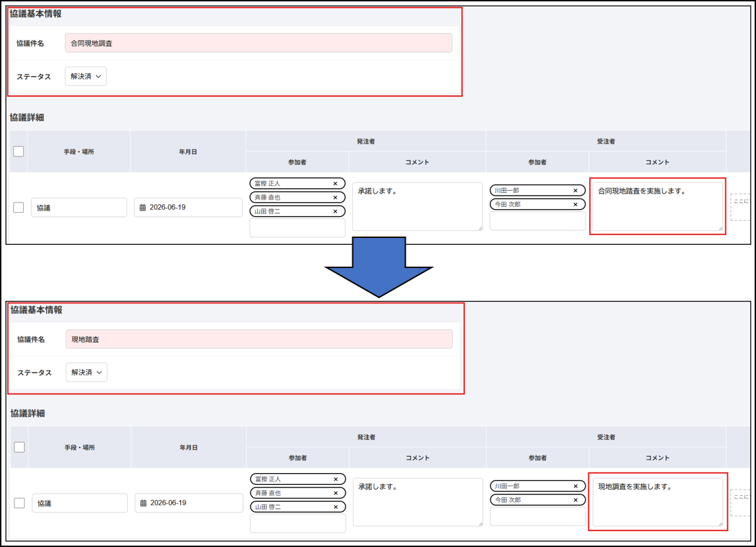Click 協議基本情報 heading in upper form
Viewport: 756px width, 547px height.
coord(36,14)
